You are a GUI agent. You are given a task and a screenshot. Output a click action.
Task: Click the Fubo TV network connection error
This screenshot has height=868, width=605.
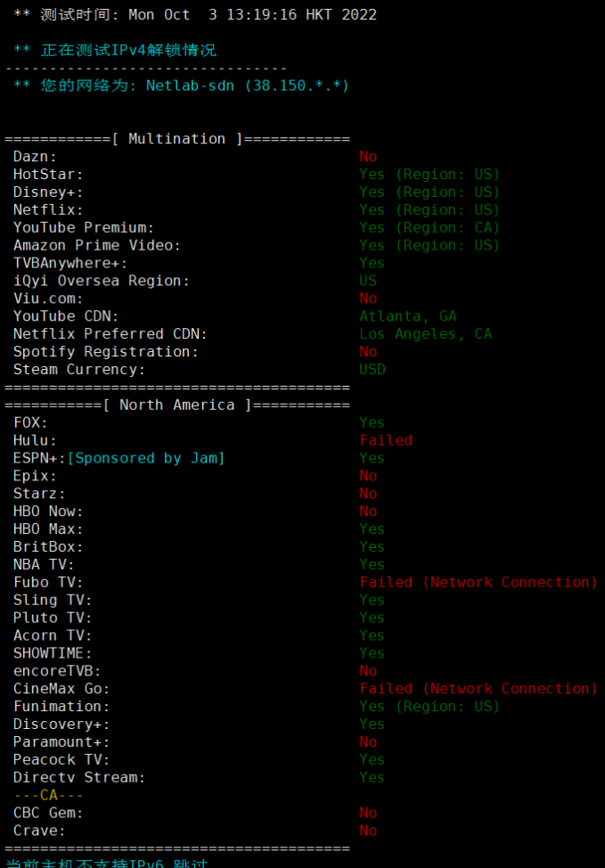pos(478,583)
